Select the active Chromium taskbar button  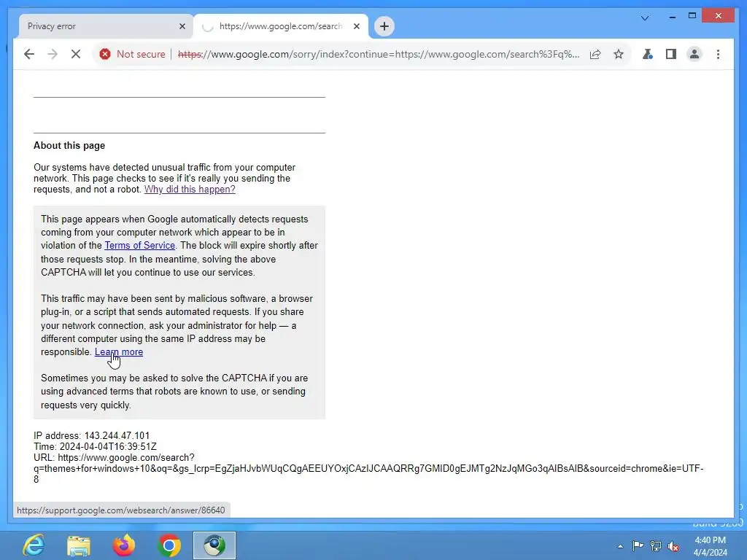(214, 545)
